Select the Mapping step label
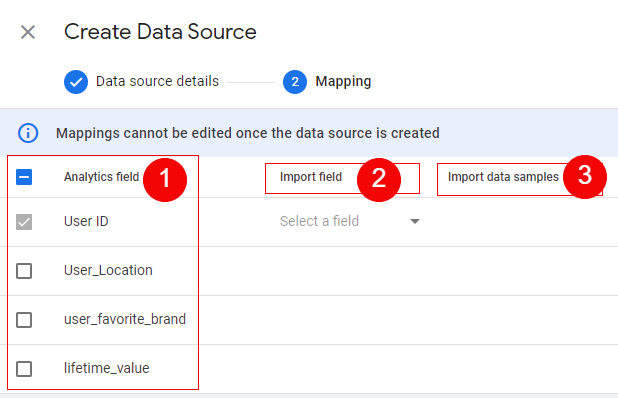 pos(343,82)
